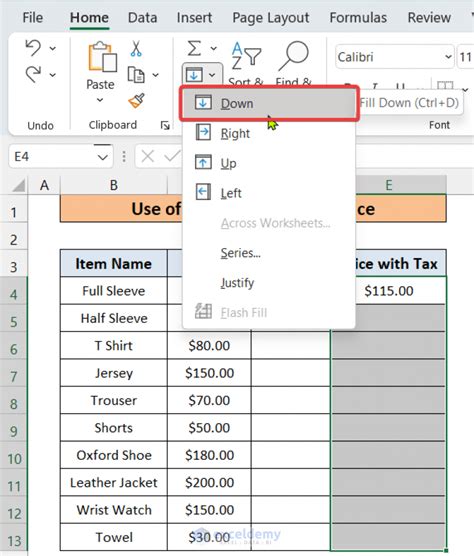The image size is (474, 556).
Task: Open the Redo history dropdown arrow
Action: (52, 75)
